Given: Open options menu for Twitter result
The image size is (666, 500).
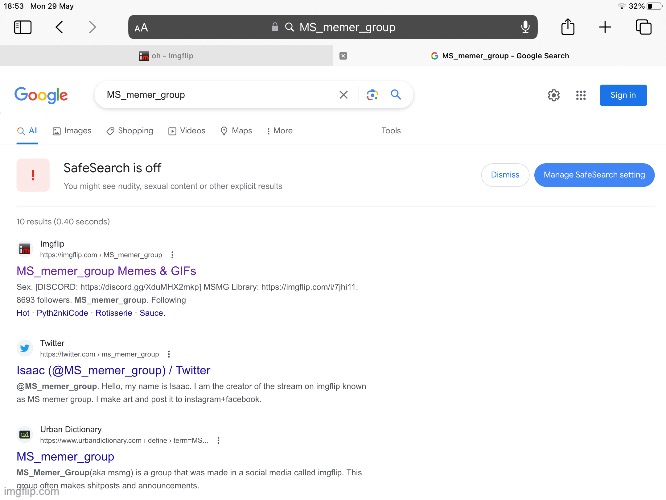Looking at the screenshot, I should point(169,354).
